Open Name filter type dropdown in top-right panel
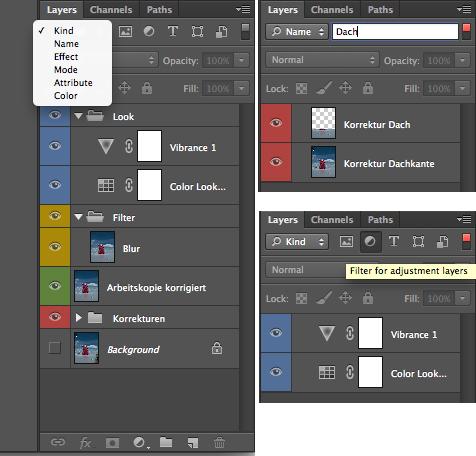This screenshot has width=476, height=456. click(x=297, y=32)
